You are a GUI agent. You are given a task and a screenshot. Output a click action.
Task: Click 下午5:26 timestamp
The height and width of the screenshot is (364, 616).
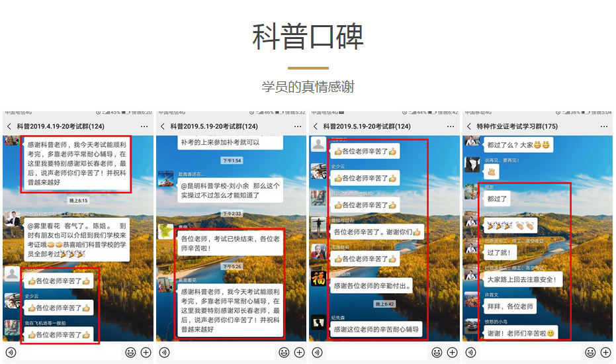coord(232,267)
